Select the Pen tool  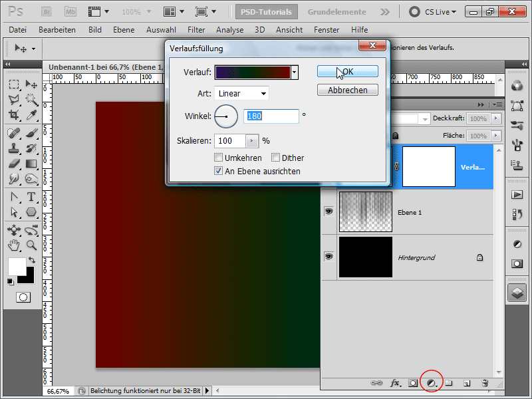13,197
